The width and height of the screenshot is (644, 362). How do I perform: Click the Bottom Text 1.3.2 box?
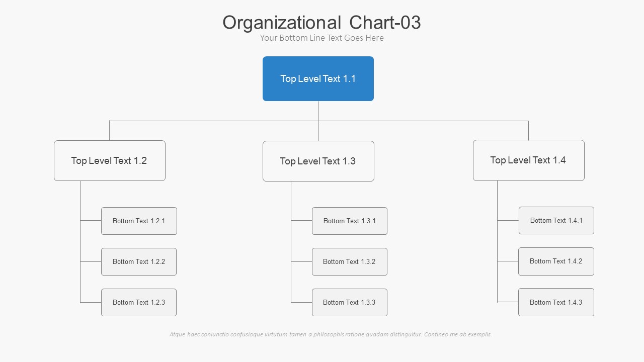click(x=350, y=261)
